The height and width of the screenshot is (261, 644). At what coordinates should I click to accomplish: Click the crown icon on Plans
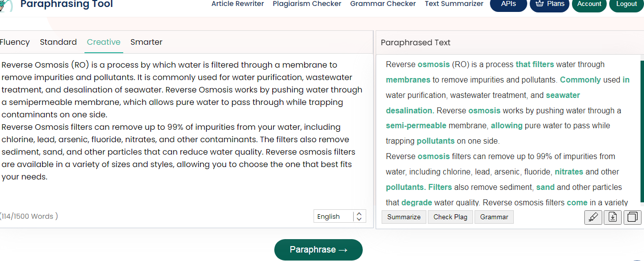(x=539, y=4)
